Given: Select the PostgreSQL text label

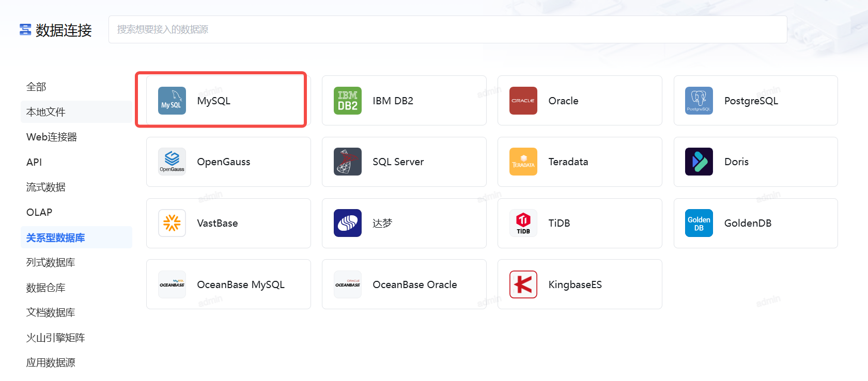Looking at the screenshot, I should [x=751, y=101].
